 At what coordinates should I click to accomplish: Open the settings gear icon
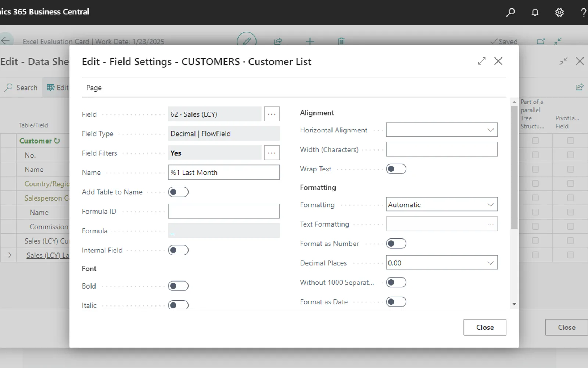tap(559, 12)
